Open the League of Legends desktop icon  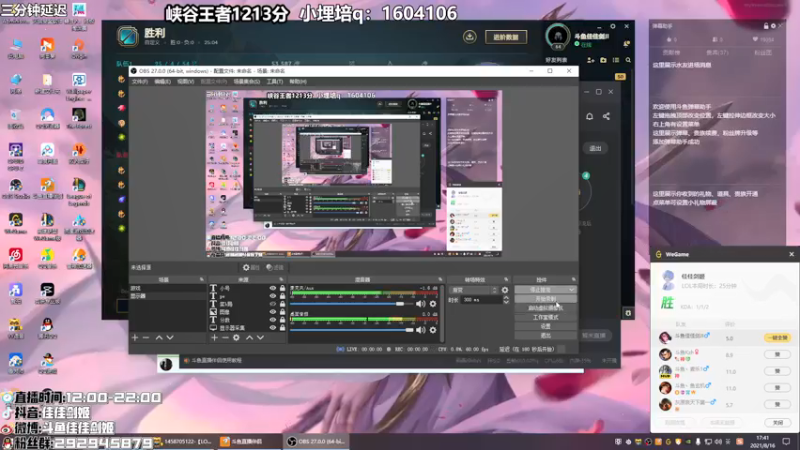click(79, 190)
